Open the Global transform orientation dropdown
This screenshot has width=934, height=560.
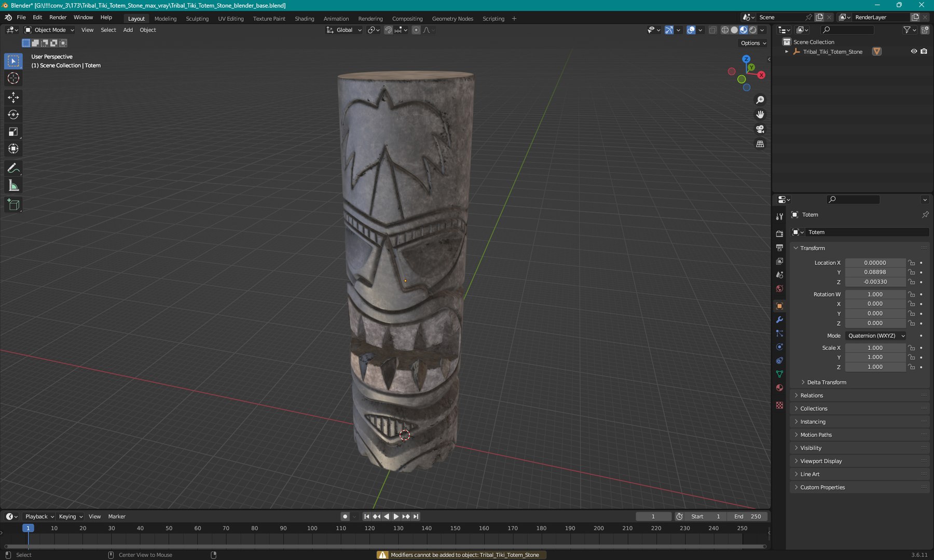344,30
